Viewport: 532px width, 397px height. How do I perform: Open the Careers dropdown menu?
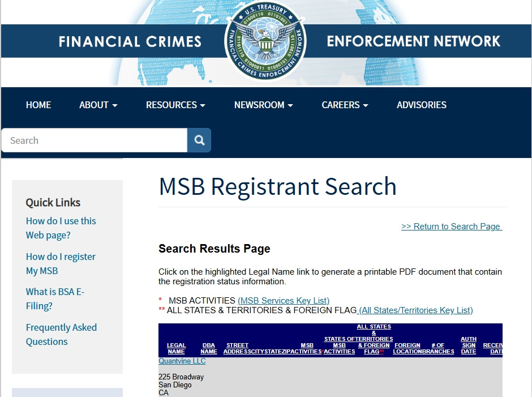345,105
